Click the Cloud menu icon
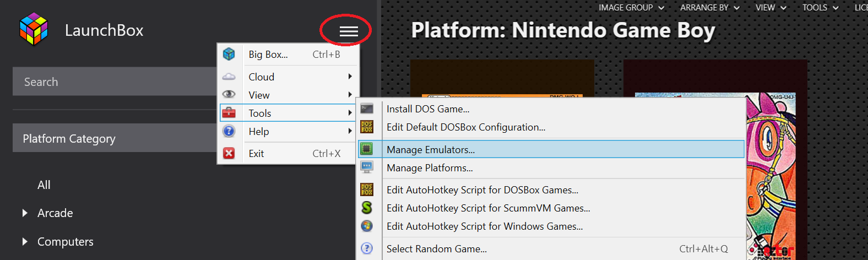This screenshot has width=868, height=260. (x=229, y=77)
